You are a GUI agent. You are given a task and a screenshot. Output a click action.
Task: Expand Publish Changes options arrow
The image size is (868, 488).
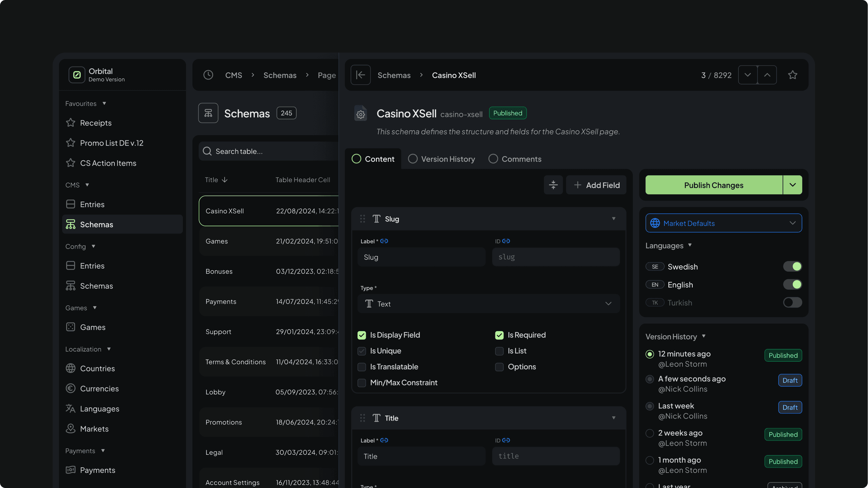pyautogui.click(x=793, y=185)
